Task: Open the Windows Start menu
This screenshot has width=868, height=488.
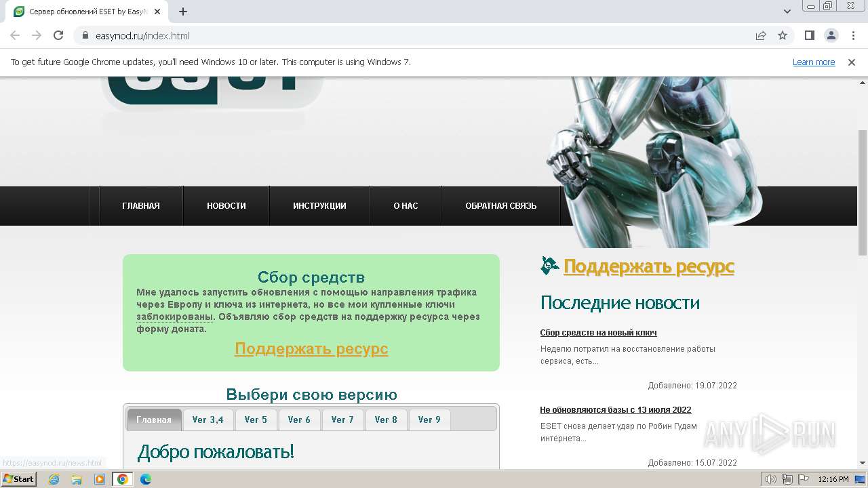Action: (18, 479)
